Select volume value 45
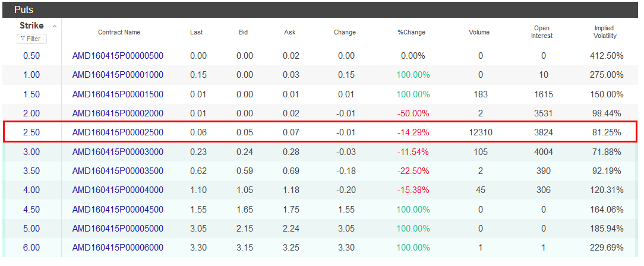 (481, 190)
